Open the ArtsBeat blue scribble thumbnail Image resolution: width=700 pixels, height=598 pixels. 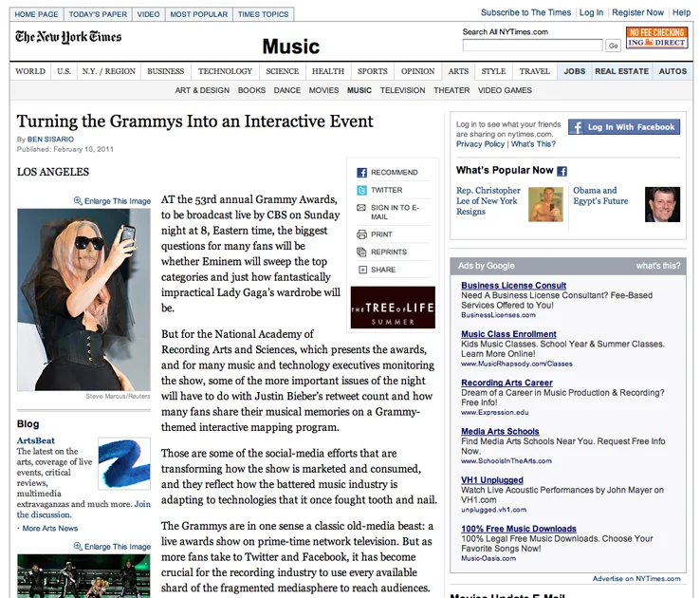[124, 463]
